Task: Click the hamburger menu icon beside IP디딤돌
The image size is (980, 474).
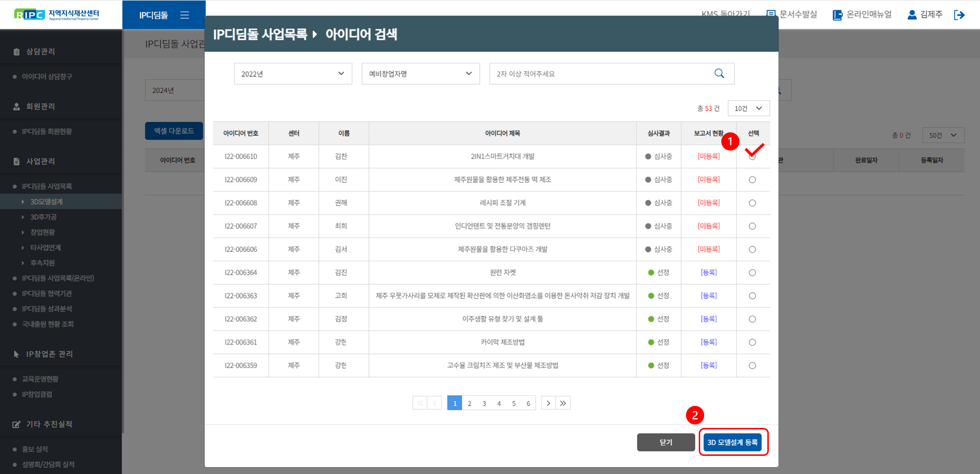Action: [x=184, y=15]
